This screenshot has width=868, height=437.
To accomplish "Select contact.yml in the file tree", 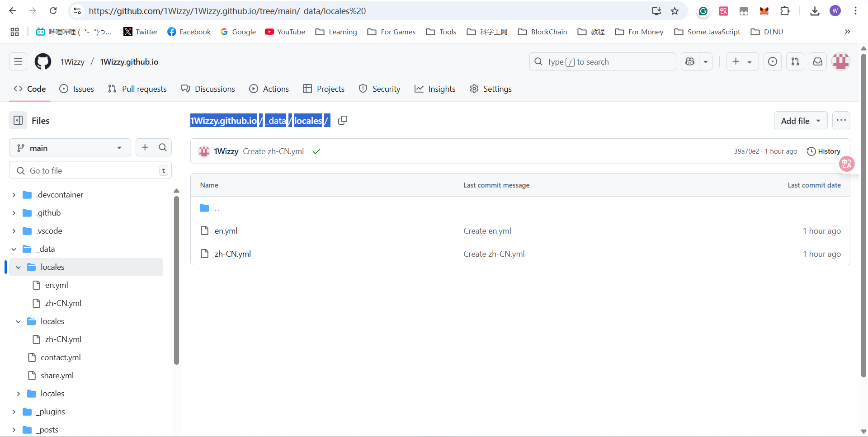I will tap(61, 357).
